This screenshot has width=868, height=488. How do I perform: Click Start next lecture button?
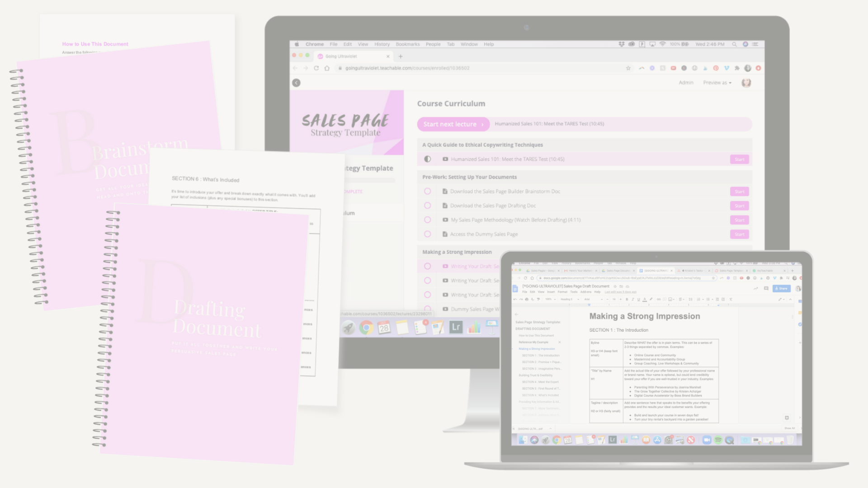click(x=451, y=123)
